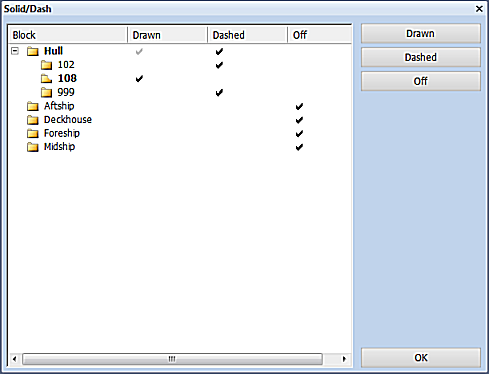
Task: Click the Drawn column header
Action: click(x=168, y=35)
